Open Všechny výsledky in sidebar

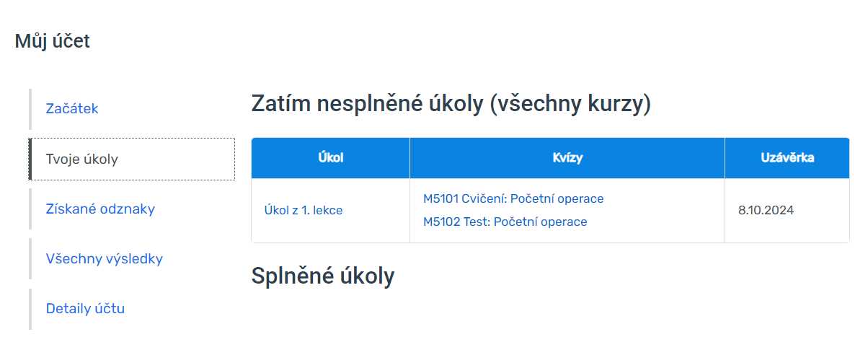pos(105,258)
